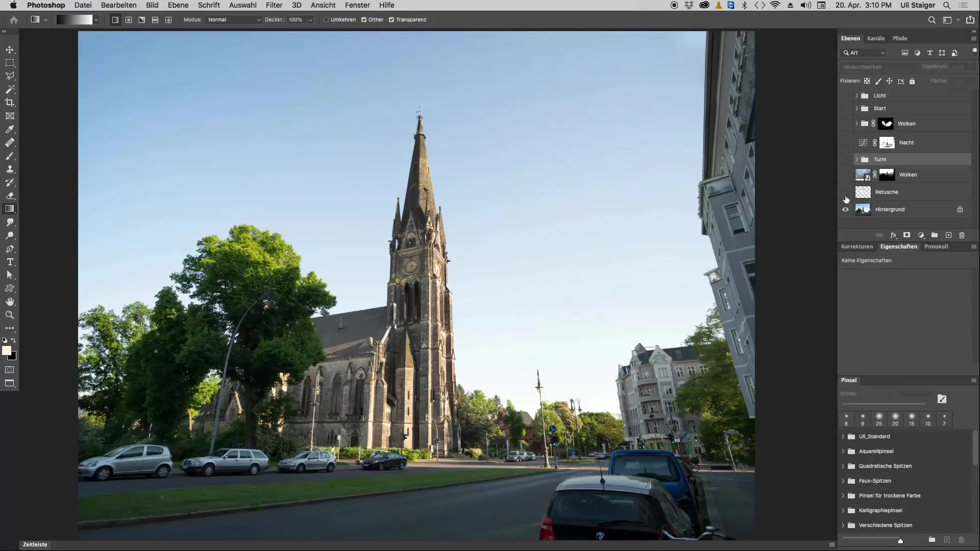Select the Move tool

(10, 49)
